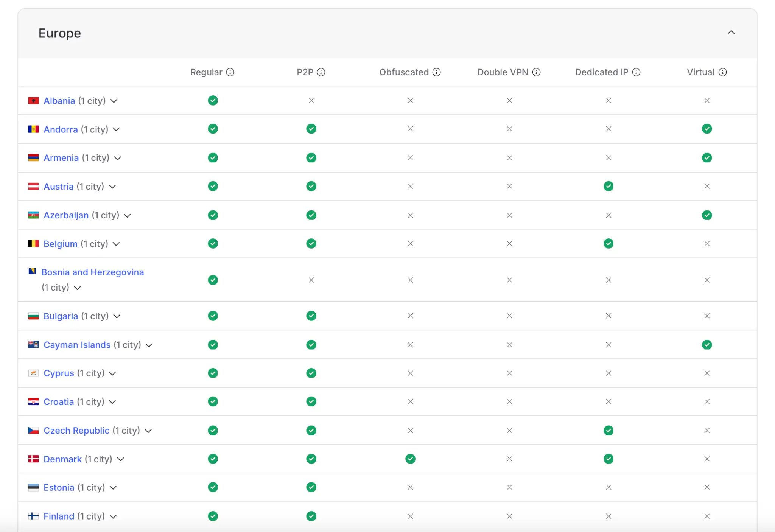Click the Armenia flag icon
This screenshot has height=532, width=775.
tap(34, 158)
